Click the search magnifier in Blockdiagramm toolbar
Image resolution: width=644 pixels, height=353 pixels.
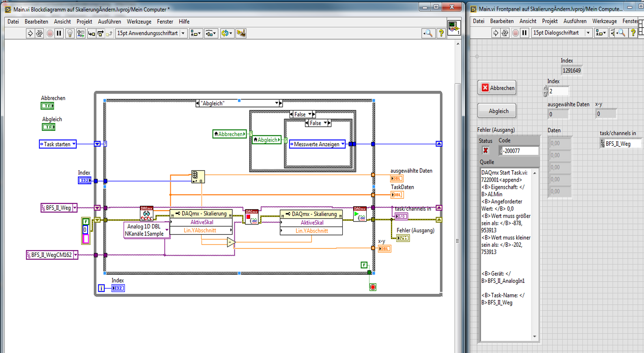[x=428, y=33]
